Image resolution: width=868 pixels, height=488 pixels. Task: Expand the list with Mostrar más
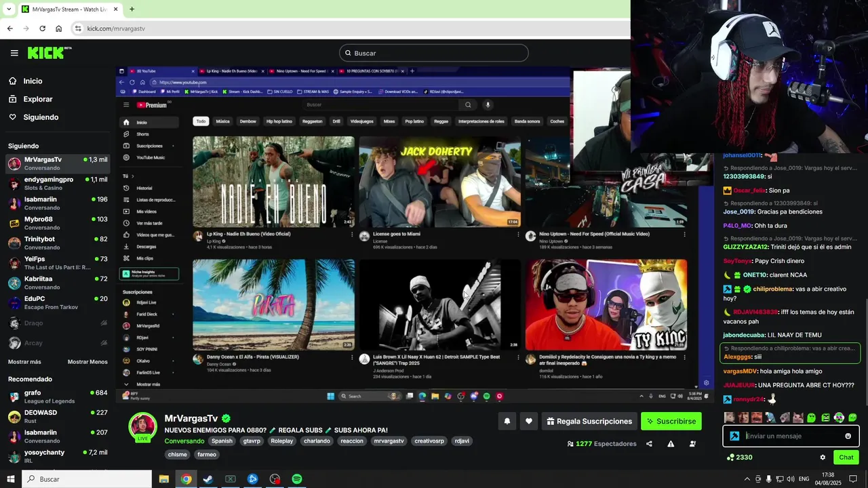pyautogui.click(x=24, y=362)
